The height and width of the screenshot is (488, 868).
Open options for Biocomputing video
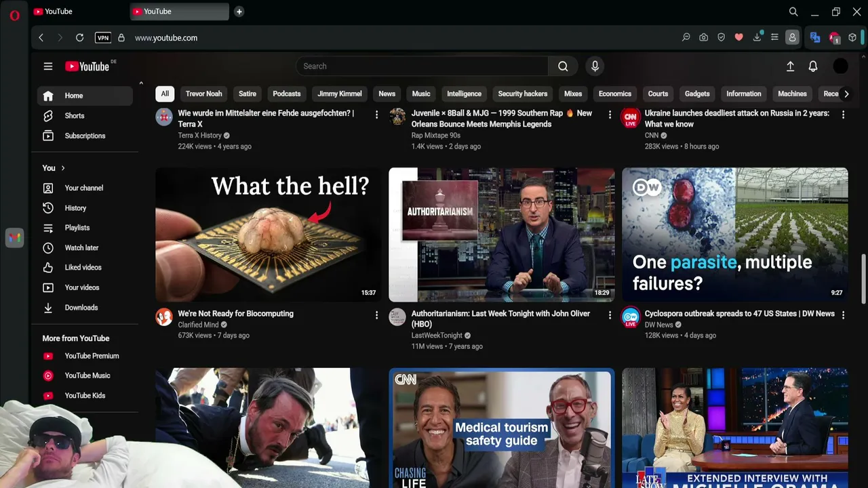pyautogui.click(x=376, y=315)
